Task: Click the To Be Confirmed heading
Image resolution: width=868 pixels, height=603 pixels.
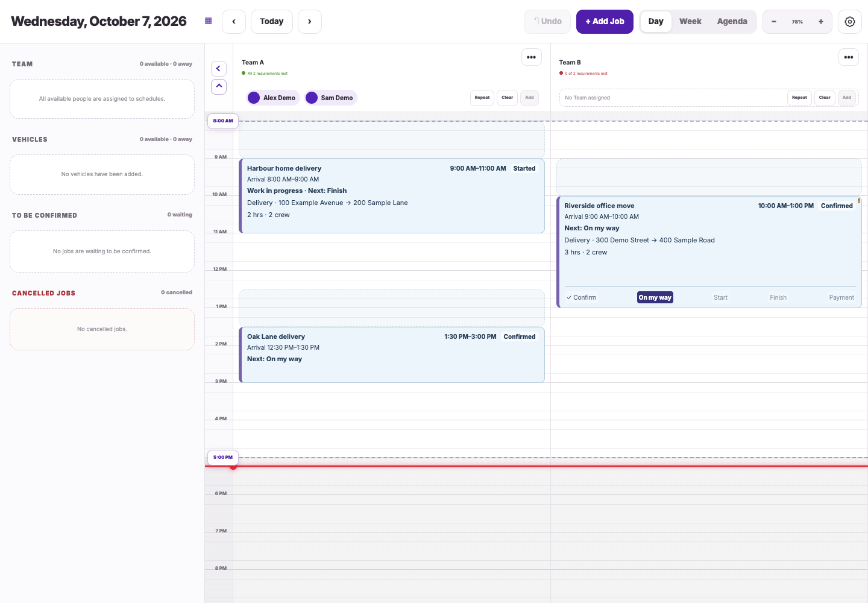Action: (45, 215)
